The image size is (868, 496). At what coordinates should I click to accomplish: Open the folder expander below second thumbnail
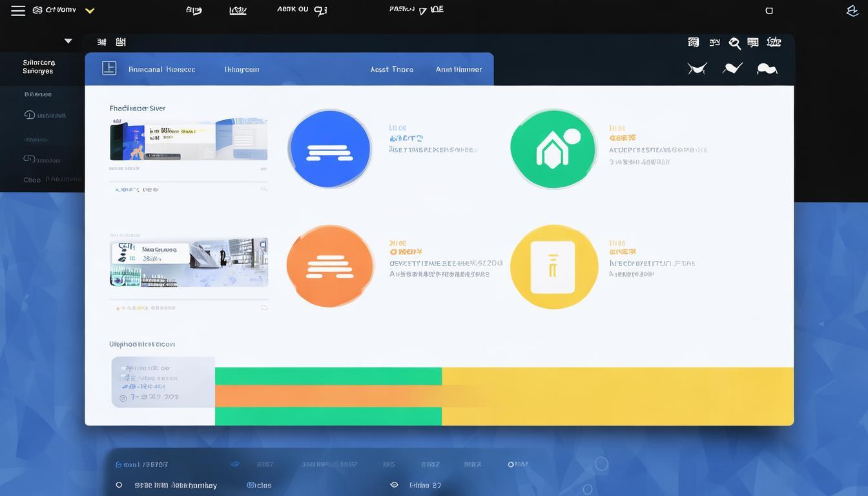(264, 308)
